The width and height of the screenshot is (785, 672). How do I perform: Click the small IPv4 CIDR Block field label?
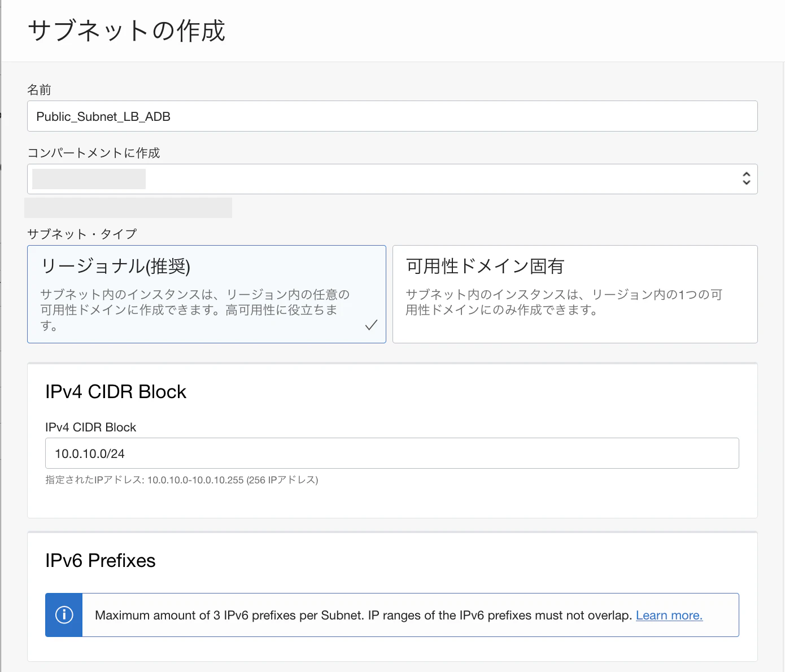[x=91, y=427]
